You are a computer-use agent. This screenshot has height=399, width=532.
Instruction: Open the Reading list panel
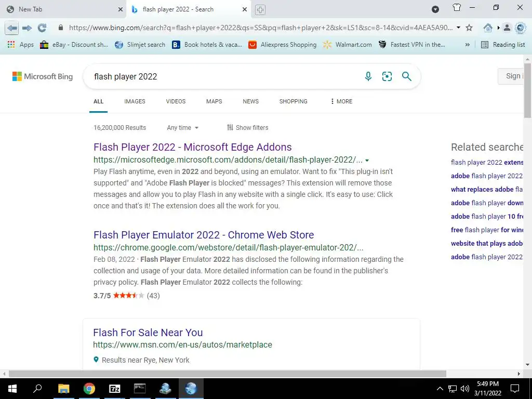tap(503, 45)
